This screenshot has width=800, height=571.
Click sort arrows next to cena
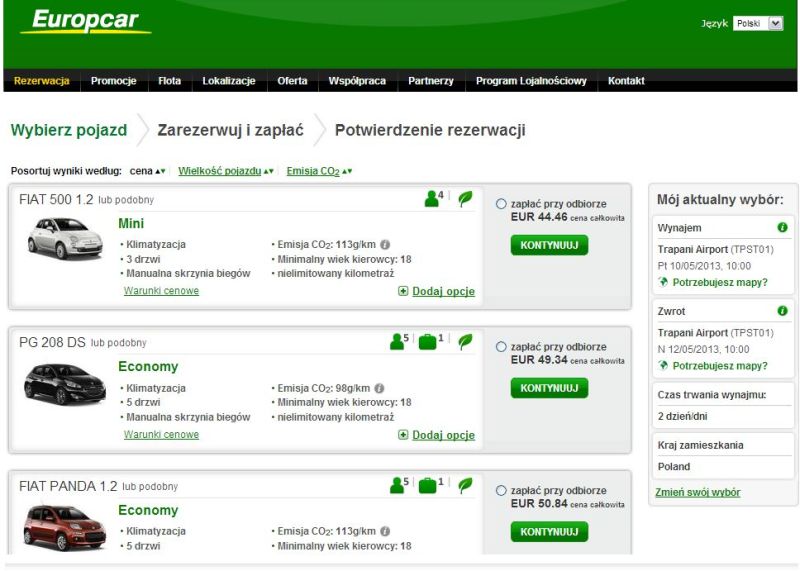tap(160, 171)
